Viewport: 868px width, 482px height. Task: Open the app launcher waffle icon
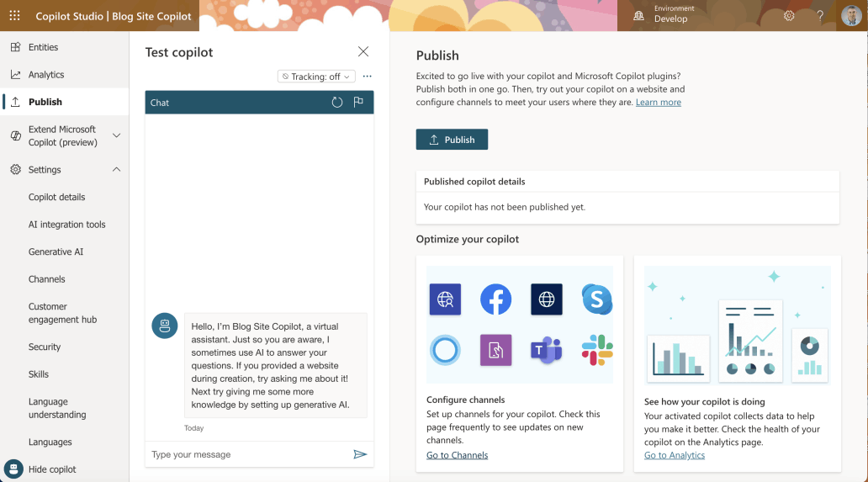pos(14,15)
